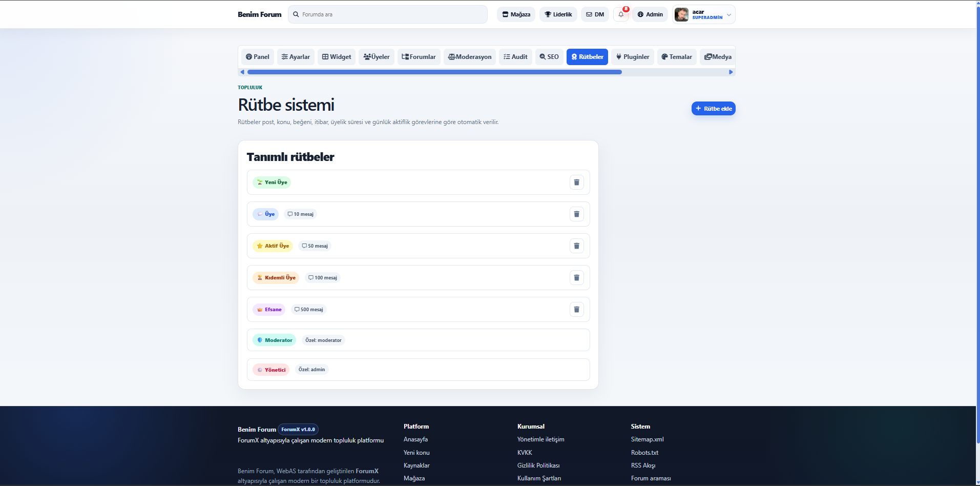Screen dimensions: 980x486
Task: Delete the Aktif Üye rank trash icon
Action: pos(576,246)
